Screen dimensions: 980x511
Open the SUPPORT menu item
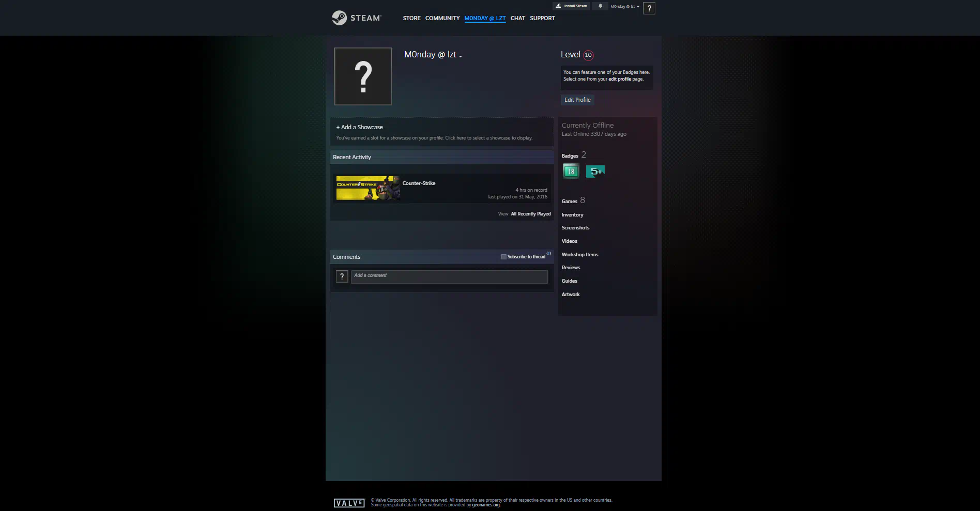click(542, 18)
